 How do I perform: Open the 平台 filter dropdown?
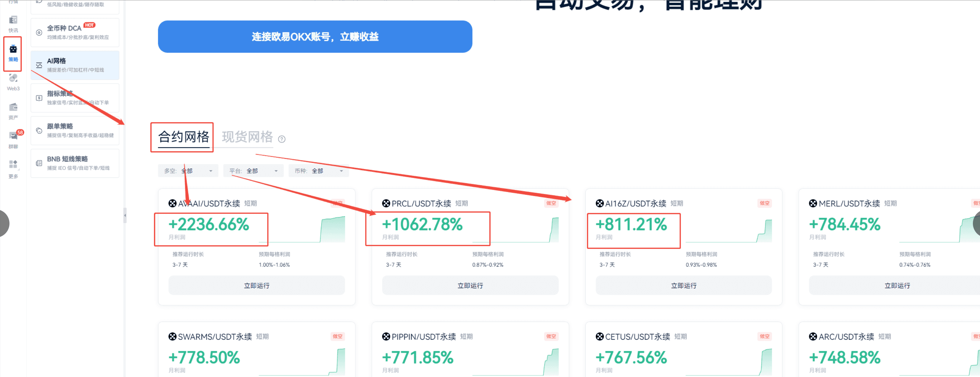tap(253, 171)
